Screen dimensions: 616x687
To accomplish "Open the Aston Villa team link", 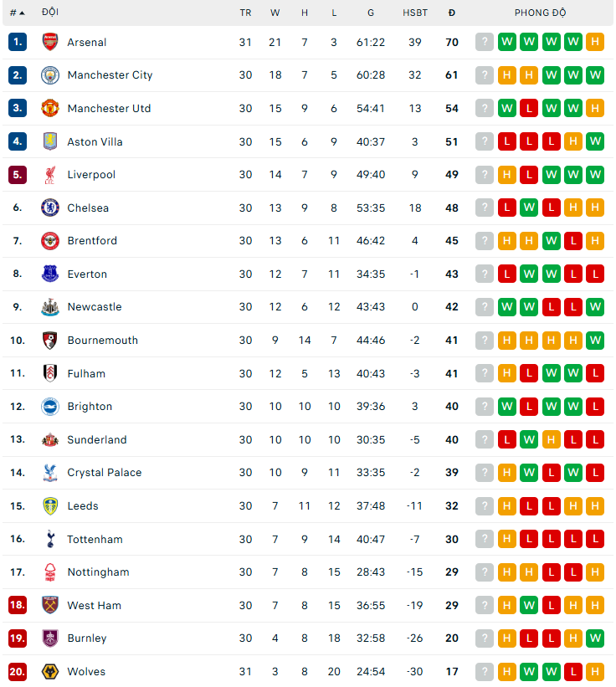I will 95,141.
